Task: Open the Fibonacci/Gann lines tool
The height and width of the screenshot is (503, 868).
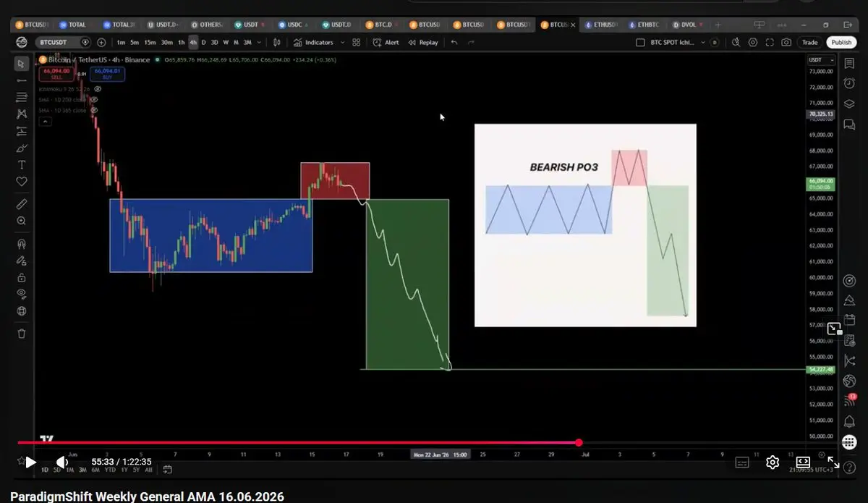Action: click(21, 97)
